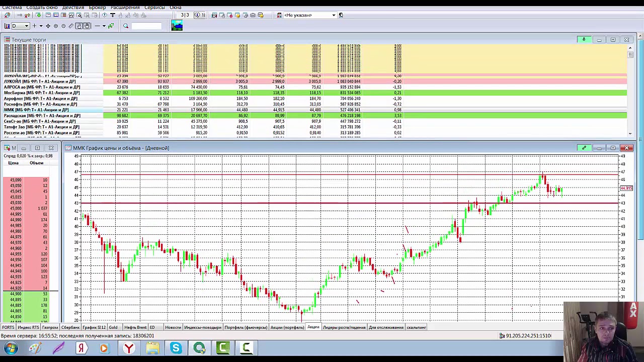Open the Окна menu
Viewport: 644px width, 362px height.
click(175, 7)
